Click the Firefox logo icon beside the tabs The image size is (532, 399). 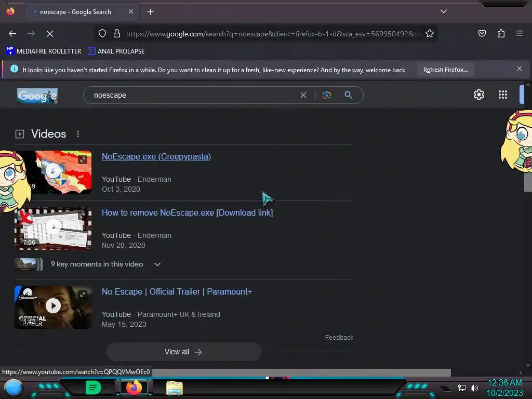coord(10,11)
